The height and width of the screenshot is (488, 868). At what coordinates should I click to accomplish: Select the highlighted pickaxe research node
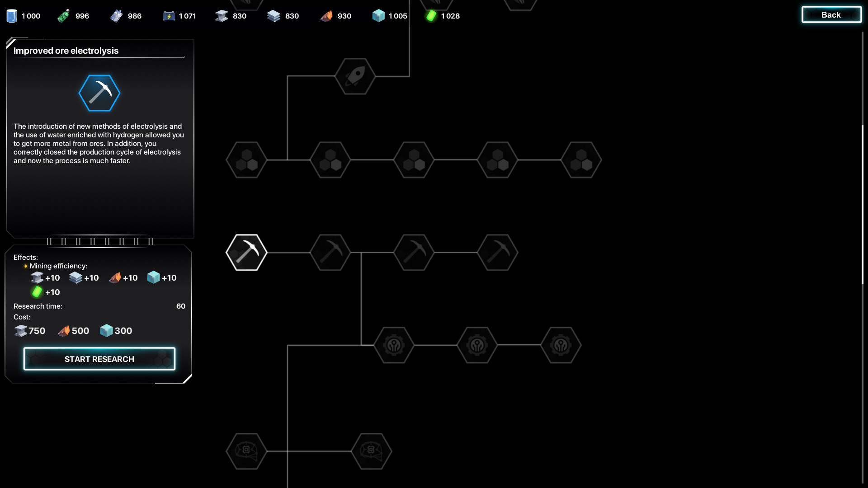click(x=246, y=252)
